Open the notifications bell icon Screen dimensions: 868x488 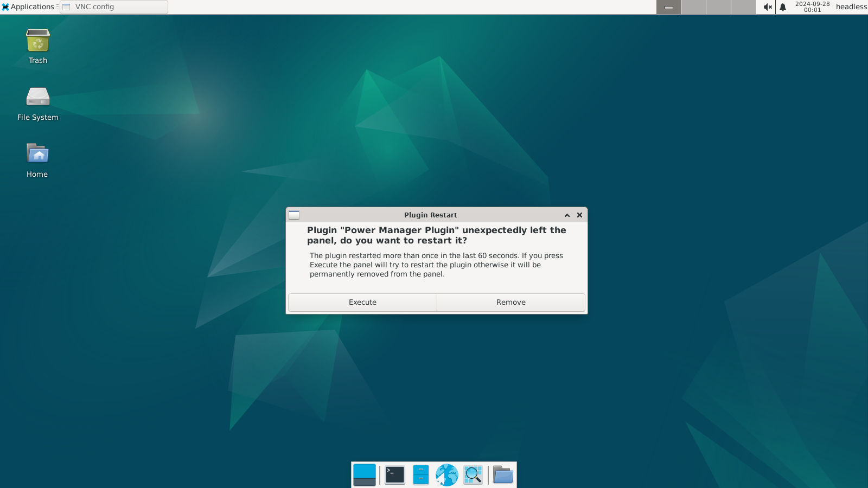tap(783, 7)
